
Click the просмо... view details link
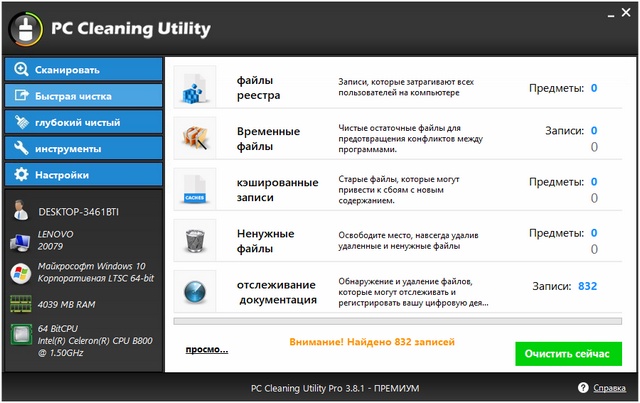click(x=207, y=350)
